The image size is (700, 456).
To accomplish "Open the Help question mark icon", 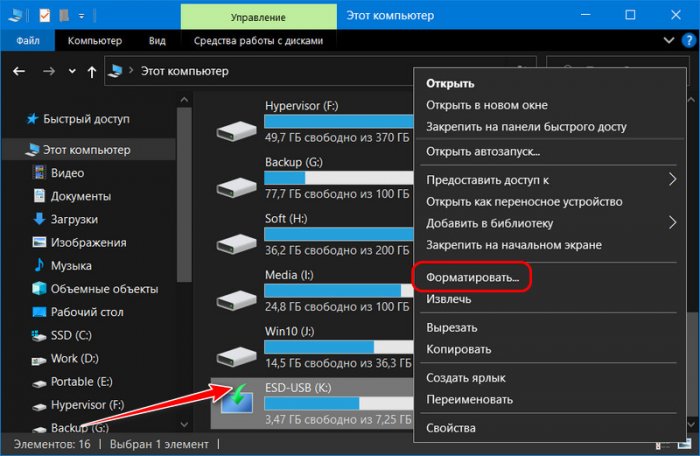I will pyautogui.click(x=689, y=41).
